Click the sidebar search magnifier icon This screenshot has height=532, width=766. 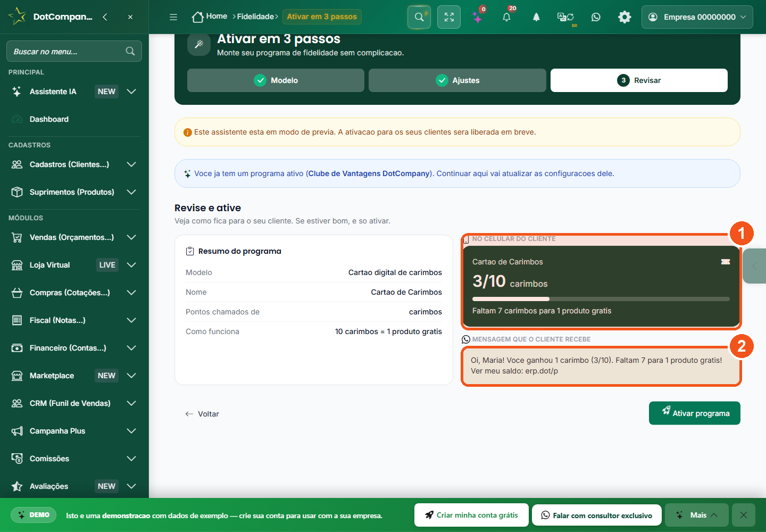click(x=130, y=51)
